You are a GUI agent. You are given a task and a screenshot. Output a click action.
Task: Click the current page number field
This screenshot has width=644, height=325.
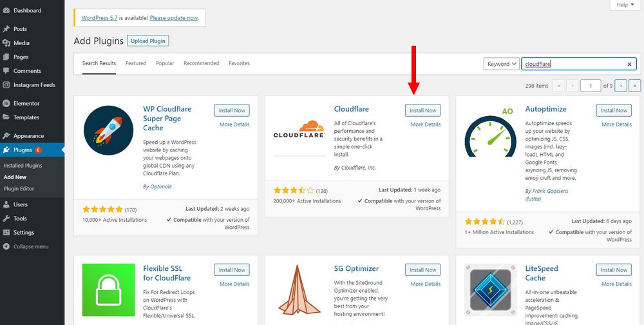tap(591, 86)
